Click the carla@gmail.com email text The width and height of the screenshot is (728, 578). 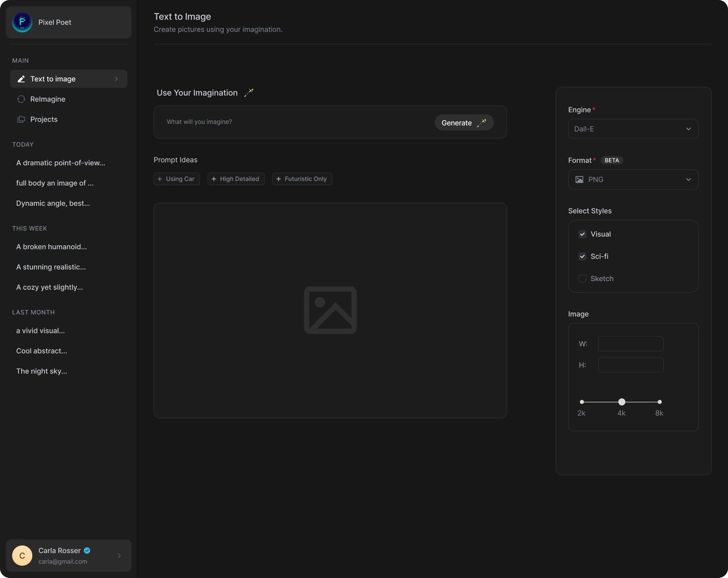click(63, 562)
